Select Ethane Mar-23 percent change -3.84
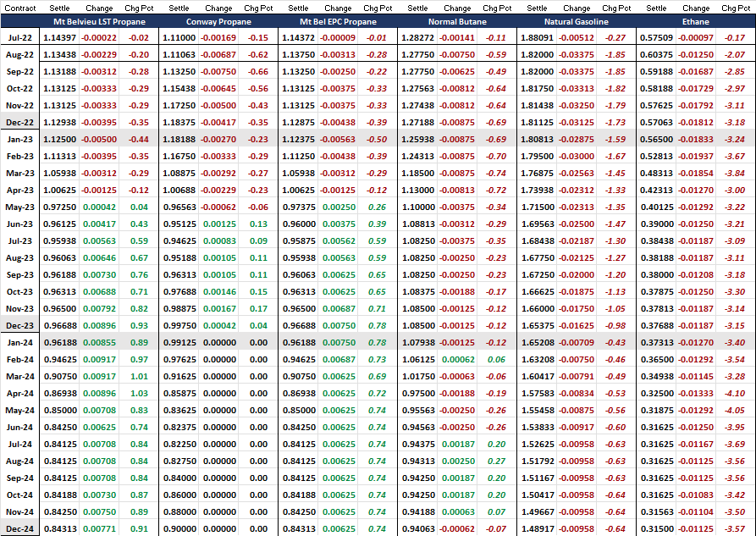This screenshot has width=756, height=536. coord(735,174)
